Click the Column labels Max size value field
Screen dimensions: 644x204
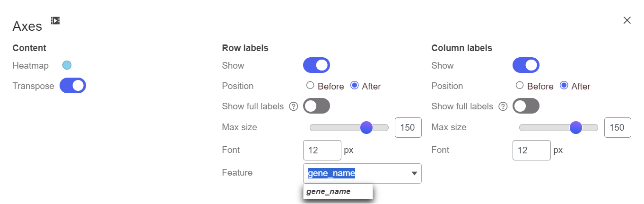click(618, 127)
